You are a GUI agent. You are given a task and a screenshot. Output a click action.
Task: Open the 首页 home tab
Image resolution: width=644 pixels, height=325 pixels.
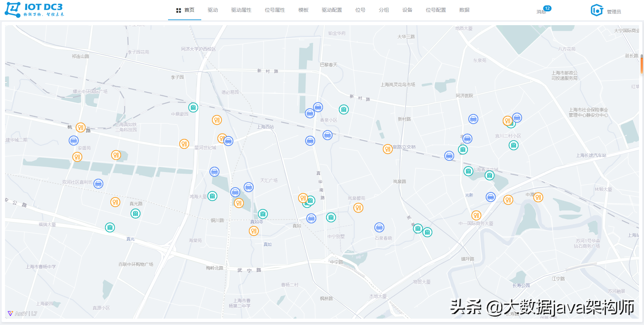tap(184, 10)
